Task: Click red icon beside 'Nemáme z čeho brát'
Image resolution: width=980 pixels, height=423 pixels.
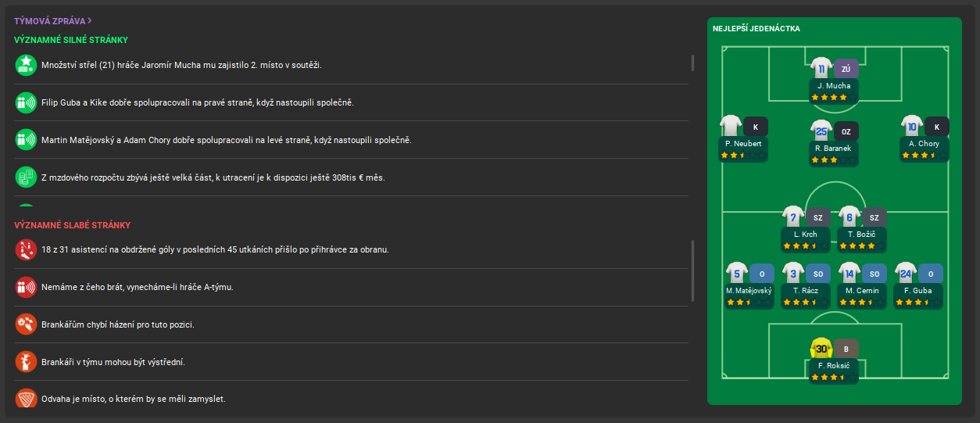Action: pyautogui.click(x=27, y=287)
